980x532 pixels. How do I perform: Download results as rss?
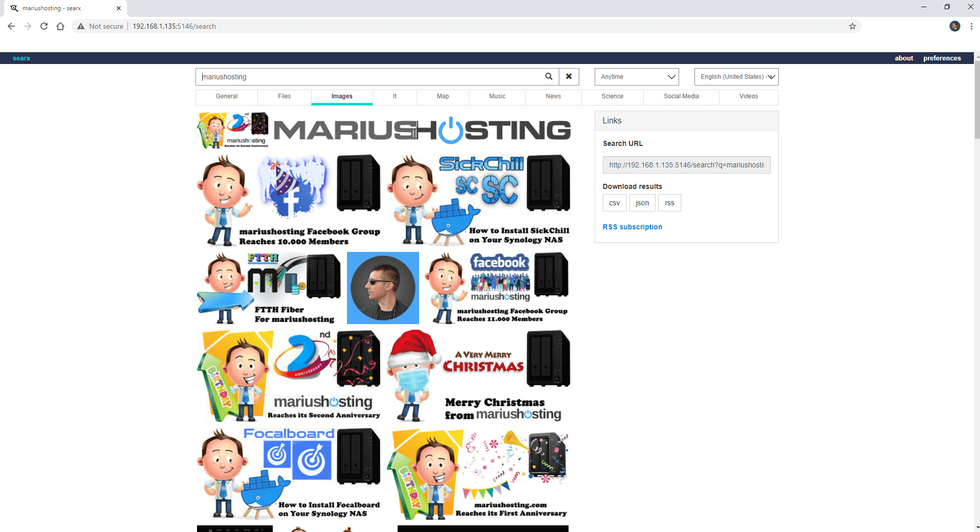pos(669,203)
